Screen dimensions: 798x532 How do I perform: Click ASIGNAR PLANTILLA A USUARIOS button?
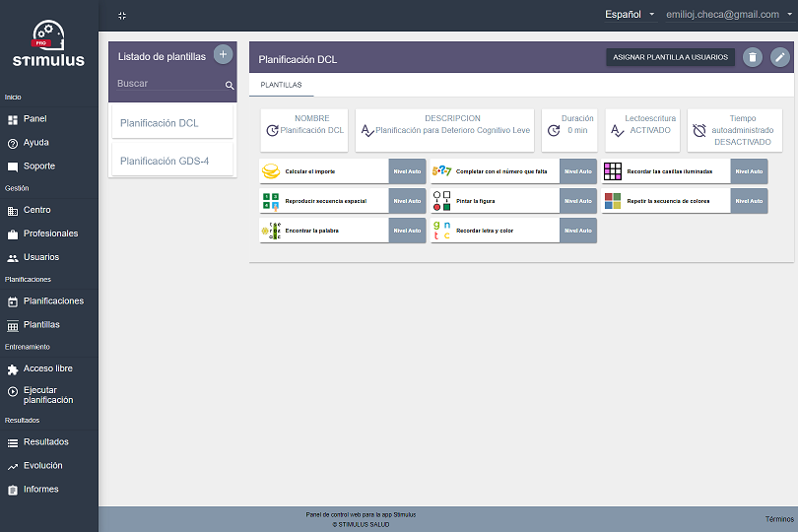[670, 58]
